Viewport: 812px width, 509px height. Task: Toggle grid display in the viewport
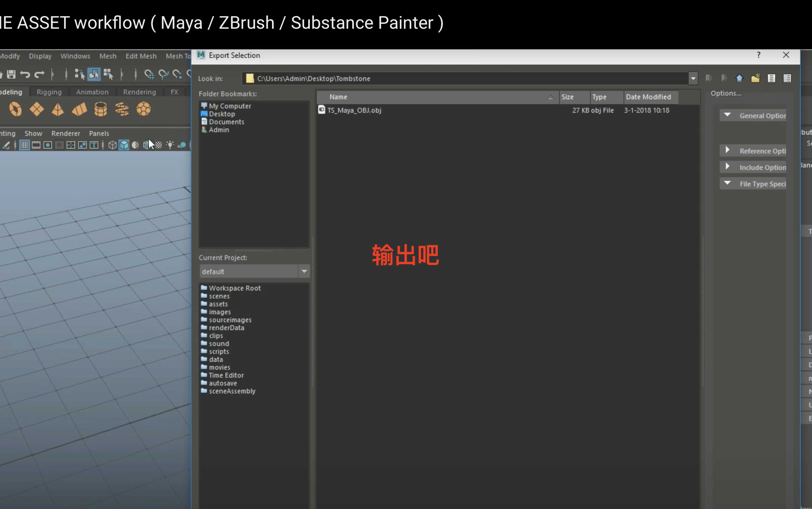click(x=24, y=145)
